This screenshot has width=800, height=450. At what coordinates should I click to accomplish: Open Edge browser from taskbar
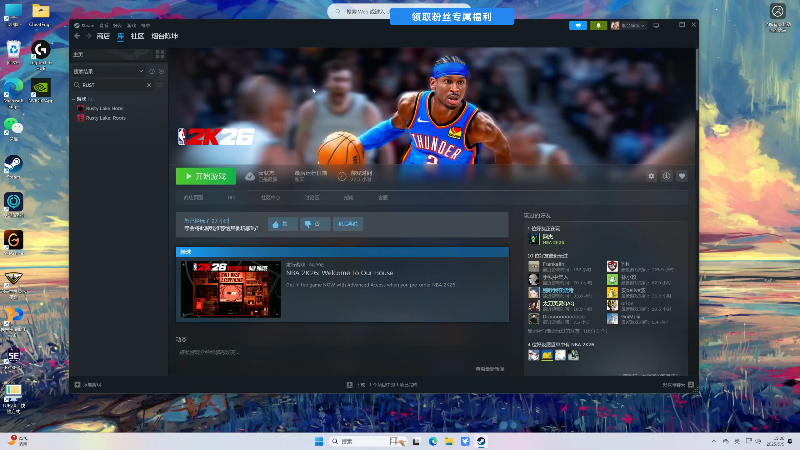[433, 441]
